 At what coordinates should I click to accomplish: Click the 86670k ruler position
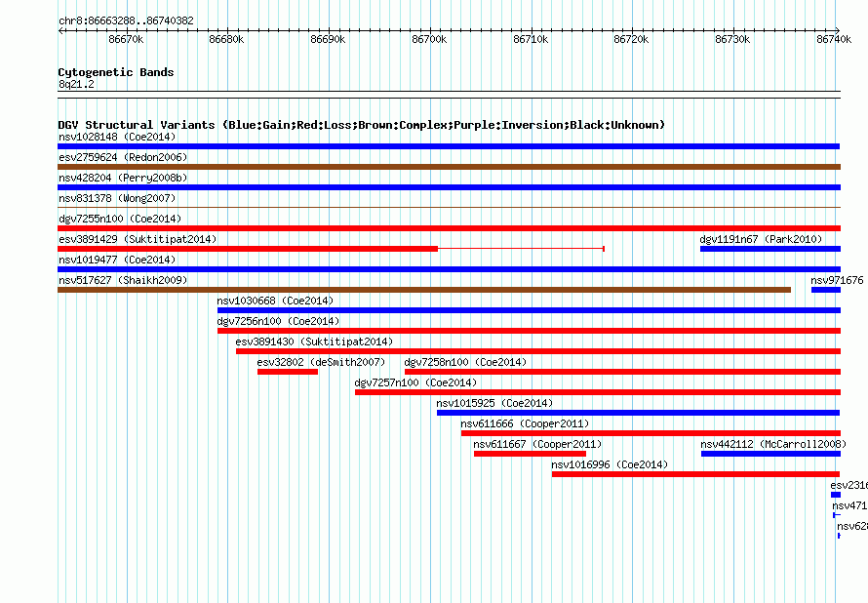(x=126, y=39)
